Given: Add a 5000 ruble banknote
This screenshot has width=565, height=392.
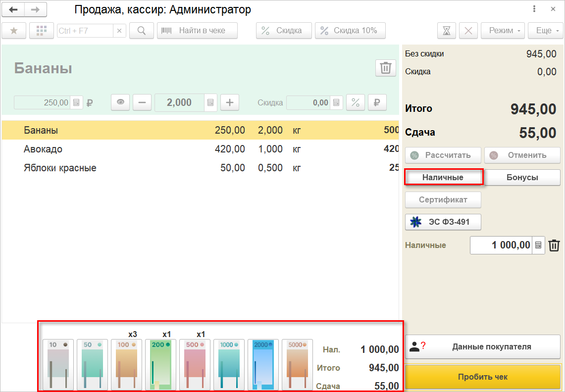Looking at the screenshot, I should 298,365.
